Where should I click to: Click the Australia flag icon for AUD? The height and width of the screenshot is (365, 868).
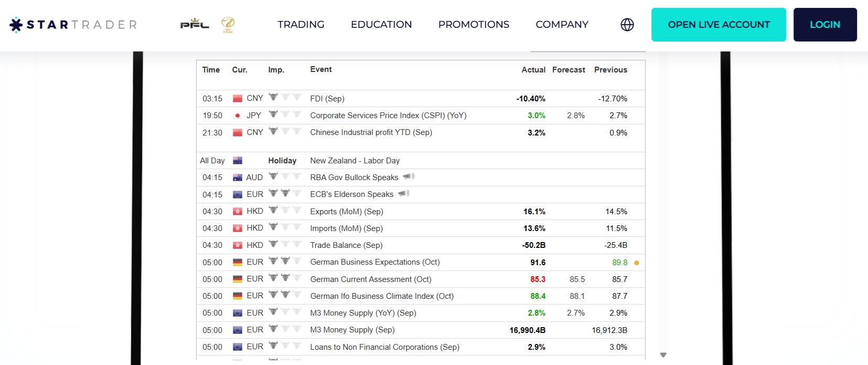(x=238, y=178)
